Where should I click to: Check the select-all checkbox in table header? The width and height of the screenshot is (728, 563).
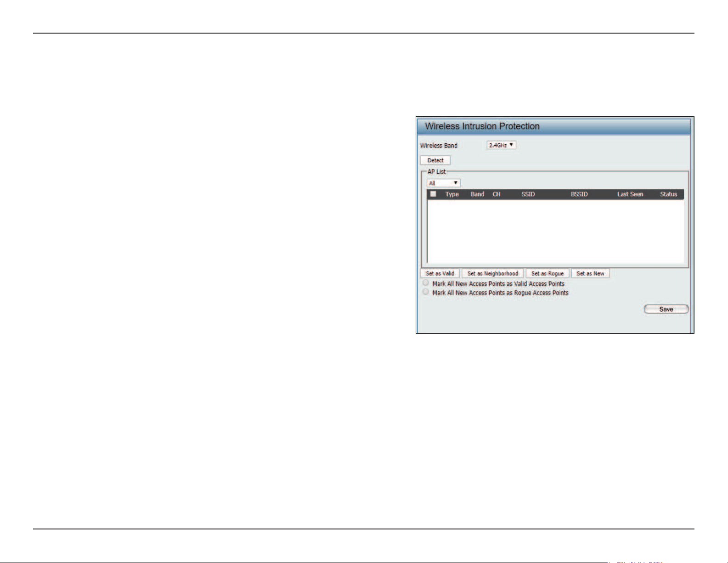[x=433, y=194]
